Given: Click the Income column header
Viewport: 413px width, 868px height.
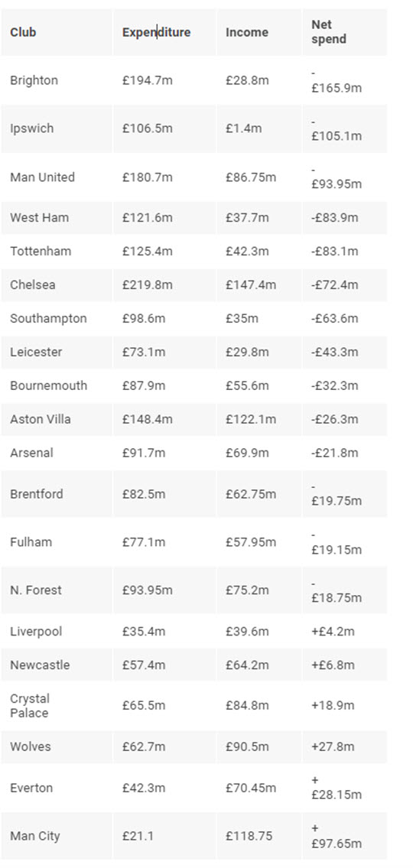Looking at the screenshot, I should point(247,32).
